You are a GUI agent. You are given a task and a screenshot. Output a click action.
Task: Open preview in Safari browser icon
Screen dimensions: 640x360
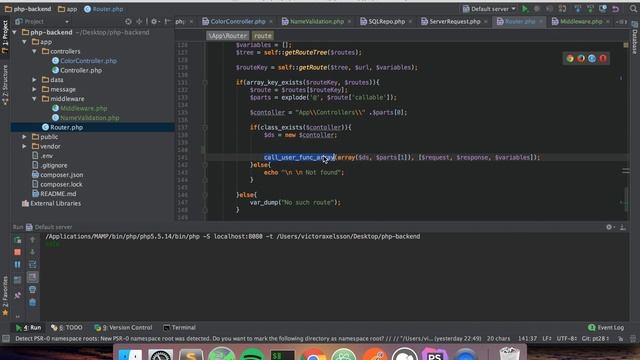[592, 58]
